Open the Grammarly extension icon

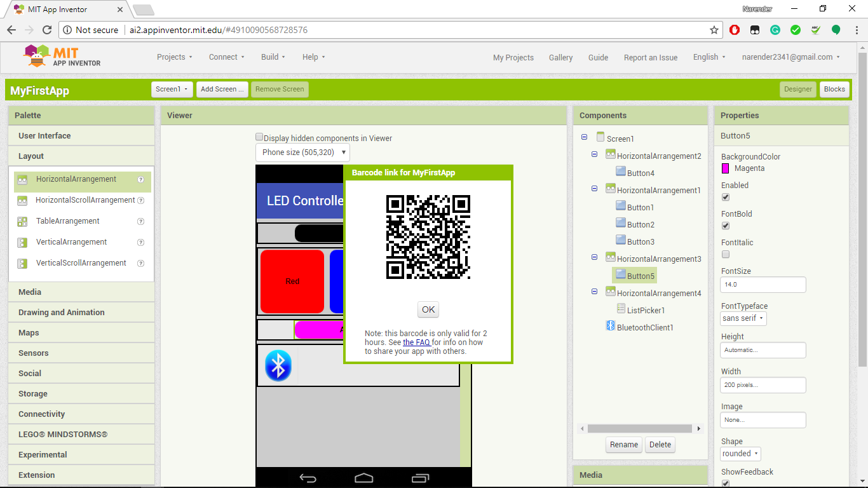tap(775, 30)
